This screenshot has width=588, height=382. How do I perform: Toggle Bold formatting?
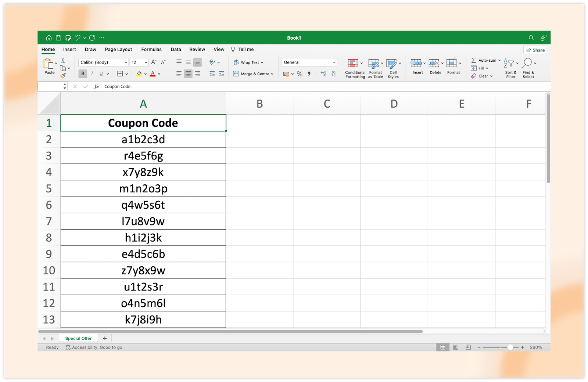pos(83,74)
